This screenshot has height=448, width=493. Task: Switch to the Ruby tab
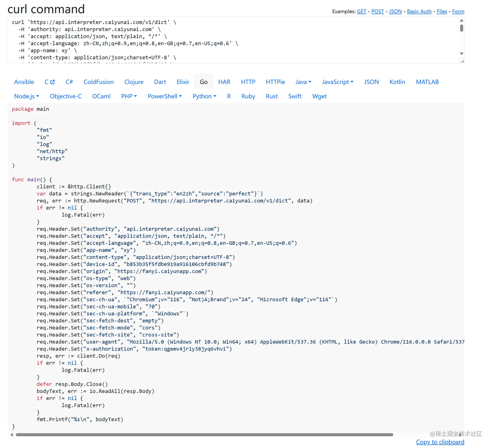(248, 96)
